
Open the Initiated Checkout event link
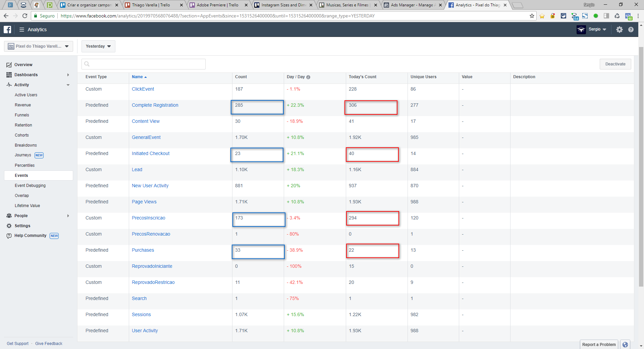click(151, 153)
